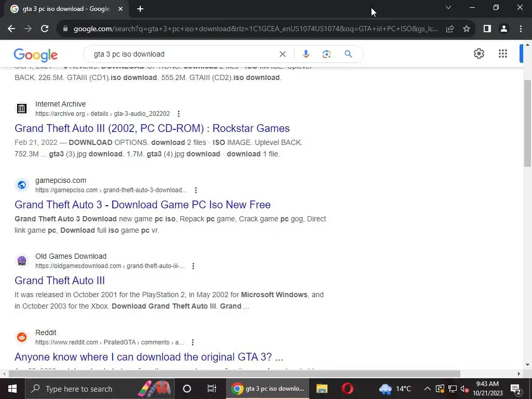The height and width of the screenshot is (399, 532).
Task: Open the Chrome three-dot menu
Action: [521, 29]
